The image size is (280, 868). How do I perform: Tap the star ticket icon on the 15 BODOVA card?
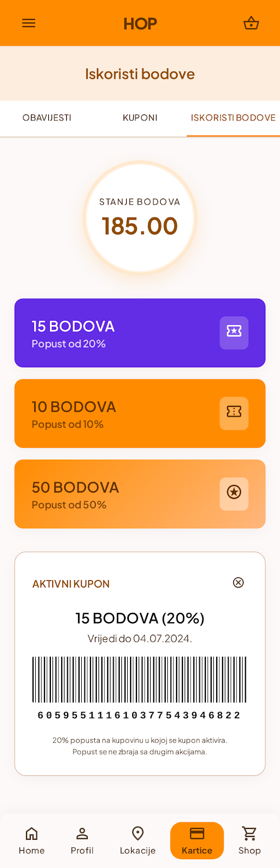[x=234, y=333]
